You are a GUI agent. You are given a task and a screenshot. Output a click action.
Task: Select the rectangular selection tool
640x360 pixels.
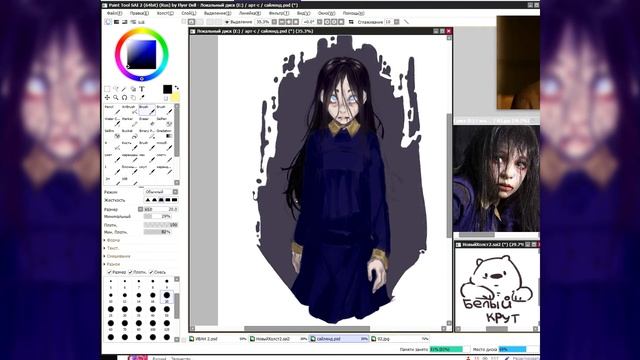(x=107, y=89)
